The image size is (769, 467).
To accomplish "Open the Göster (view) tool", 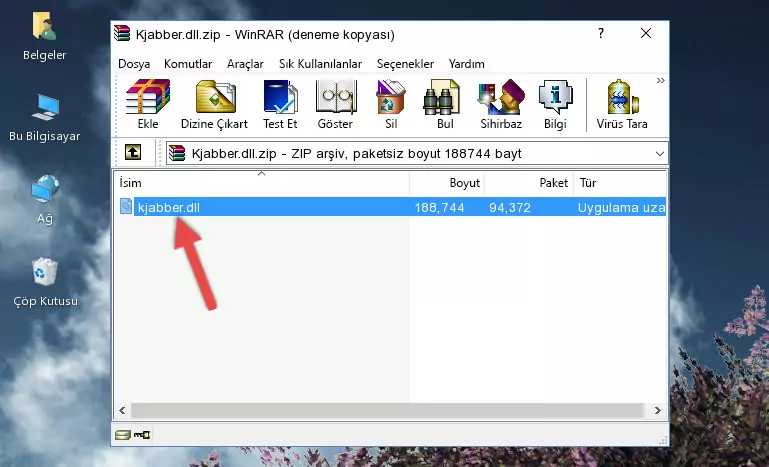I will 335,105.
